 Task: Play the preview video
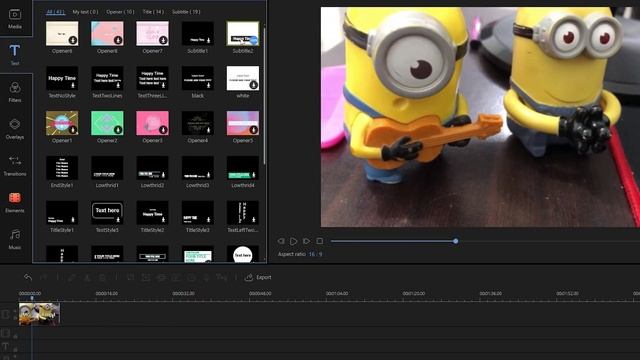point(293,241)
